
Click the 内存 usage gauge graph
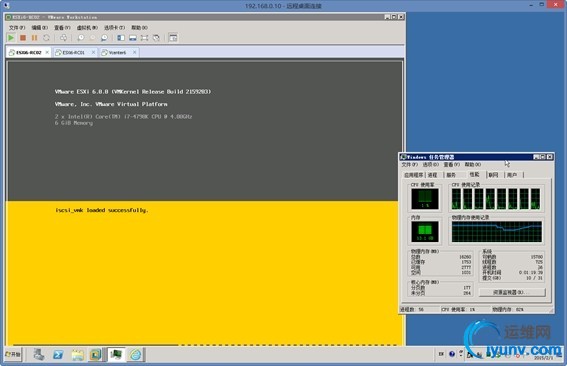pyautogui.click(x=425, y=231)
